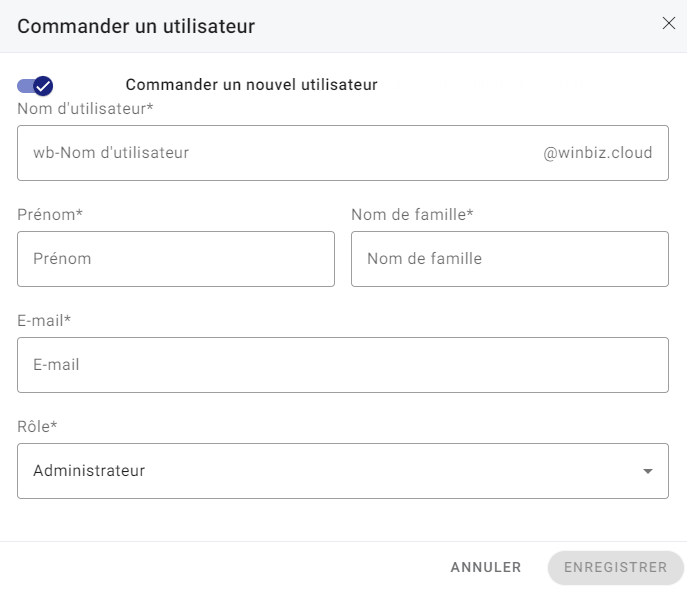
Task: Click into the Prénom text field
Action: [x=176, y=259]
